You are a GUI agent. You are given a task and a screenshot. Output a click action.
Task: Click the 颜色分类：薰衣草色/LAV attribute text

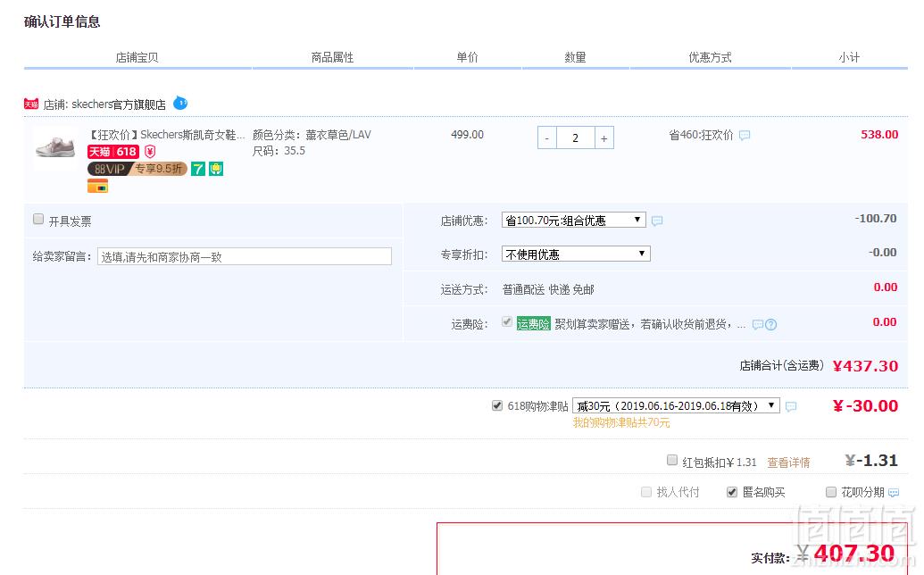312,134
